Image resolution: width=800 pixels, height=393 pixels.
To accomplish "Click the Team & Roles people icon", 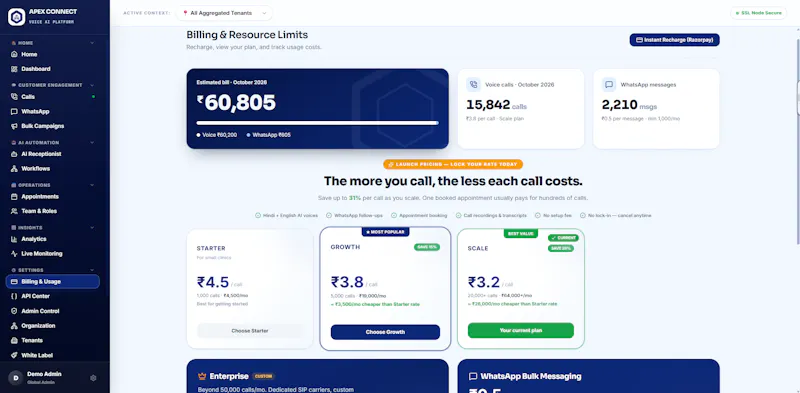I will 14,211.
